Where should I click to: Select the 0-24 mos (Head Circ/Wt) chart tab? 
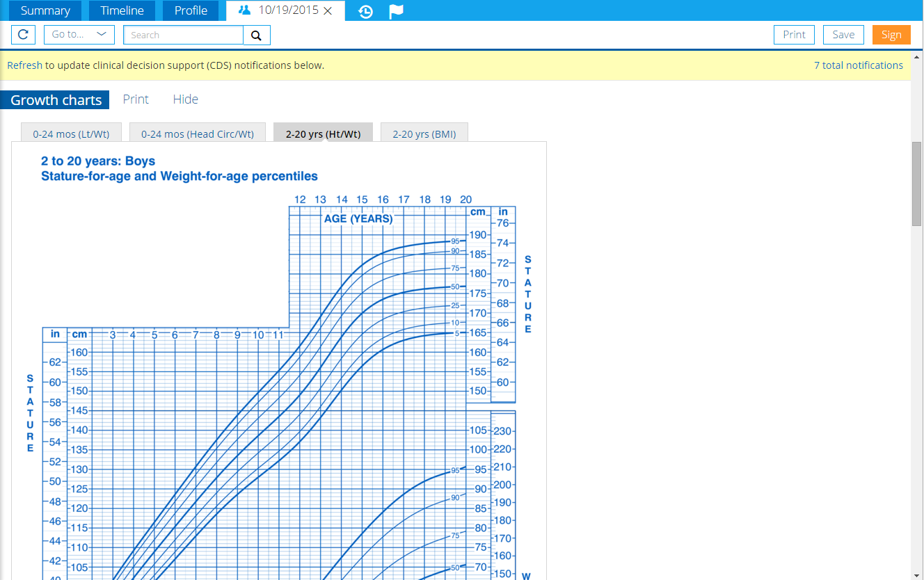coord(198,134)
